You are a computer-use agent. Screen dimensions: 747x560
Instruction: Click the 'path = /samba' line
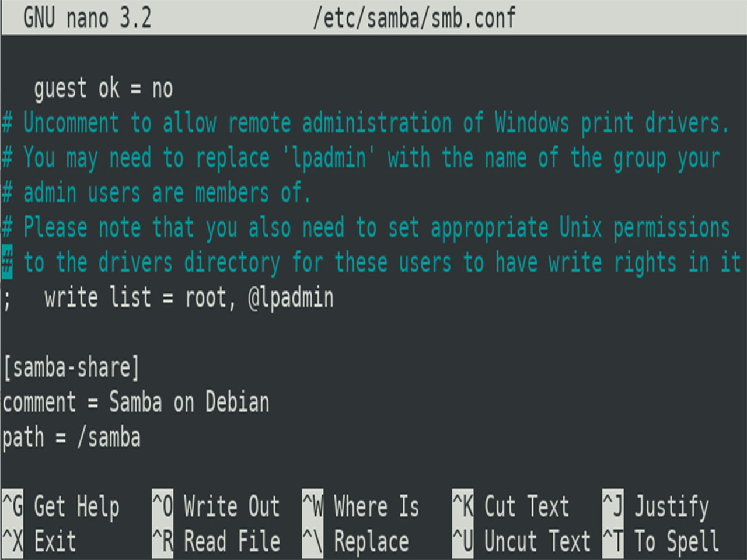click(x=71, y=437)
